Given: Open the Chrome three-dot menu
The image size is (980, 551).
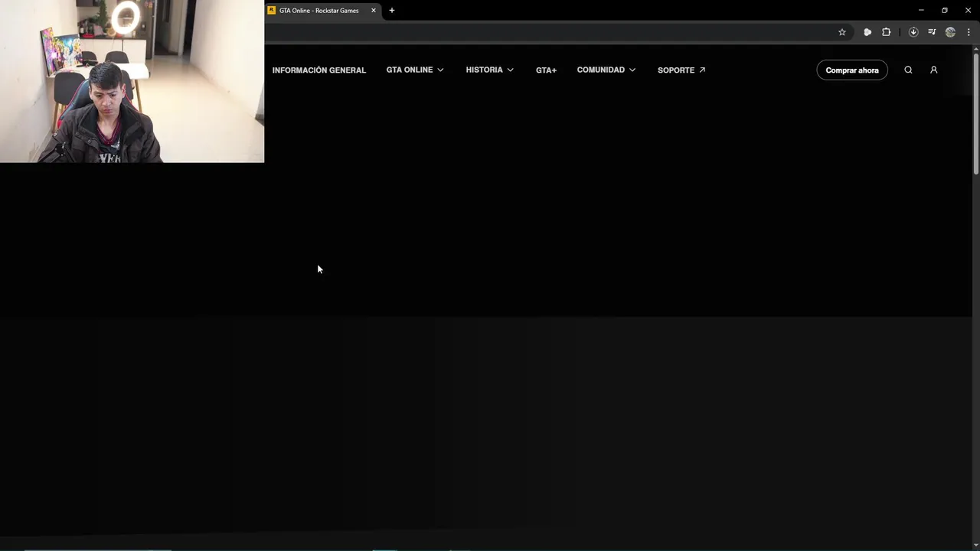Looking at the screenshot, I should [x=969, y=32].
